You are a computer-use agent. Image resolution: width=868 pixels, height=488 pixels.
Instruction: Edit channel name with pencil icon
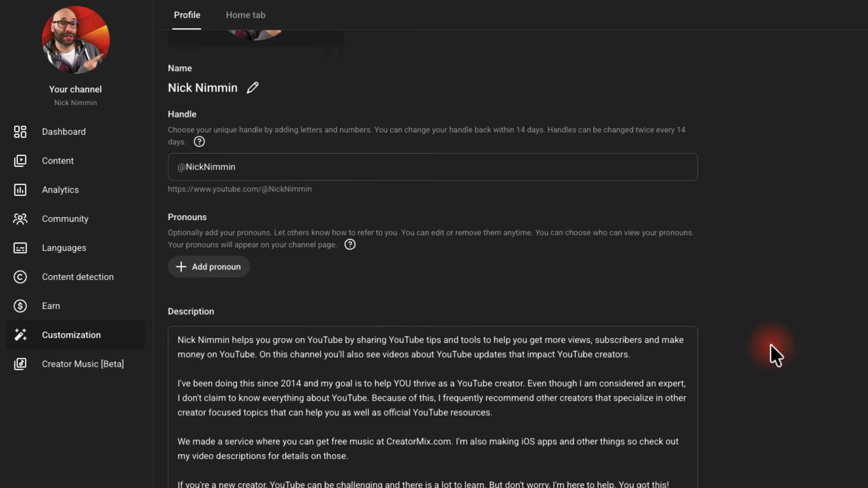(253, 88)
